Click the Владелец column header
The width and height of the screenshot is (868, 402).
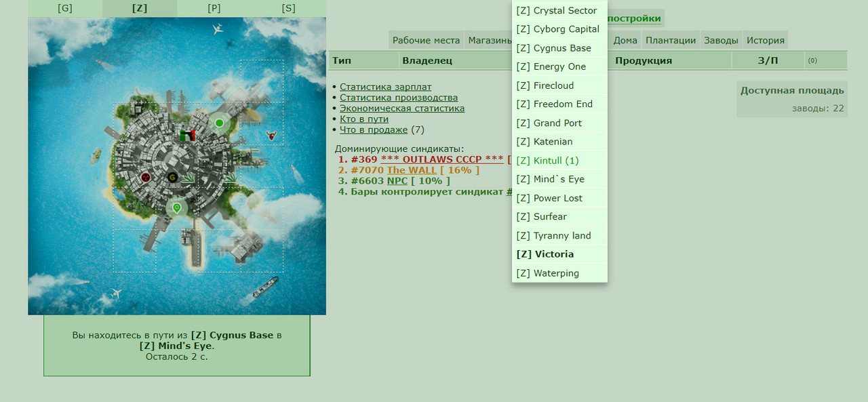(427, 60)
